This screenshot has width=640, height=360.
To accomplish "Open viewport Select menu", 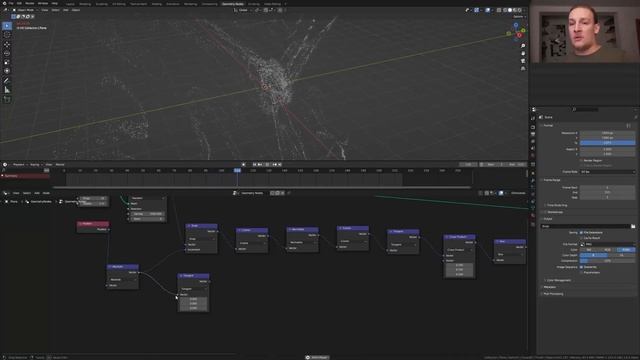I will coord(56,10).
